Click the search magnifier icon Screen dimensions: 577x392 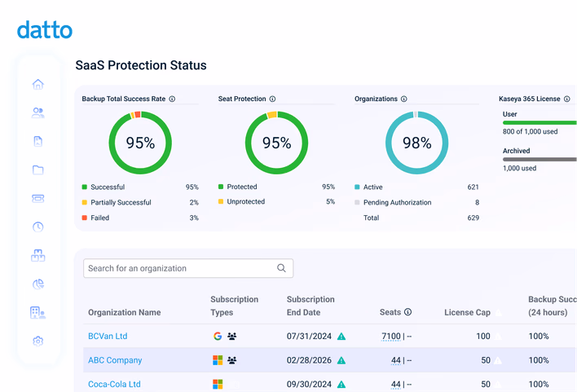pos(281,268)
